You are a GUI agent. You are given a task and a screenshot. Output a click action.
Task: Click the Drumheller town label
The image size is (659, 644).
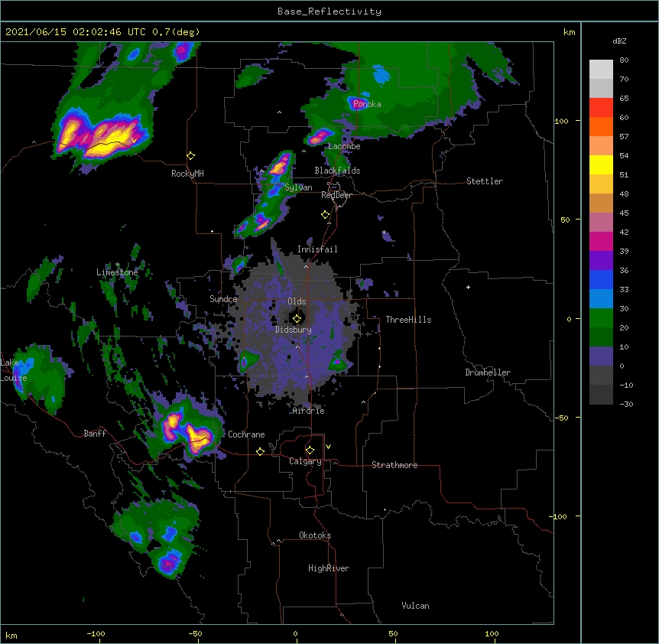point(488,372)
